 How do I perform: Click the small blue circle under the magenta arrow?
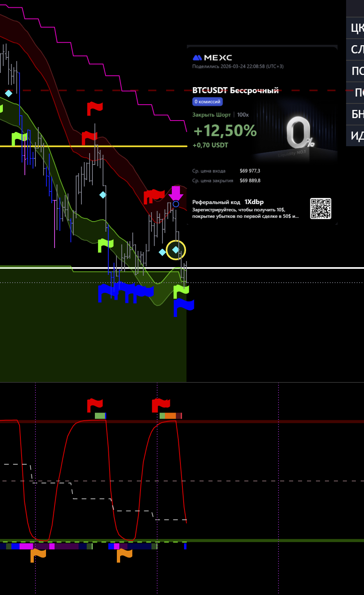click(x=176, y=204)
